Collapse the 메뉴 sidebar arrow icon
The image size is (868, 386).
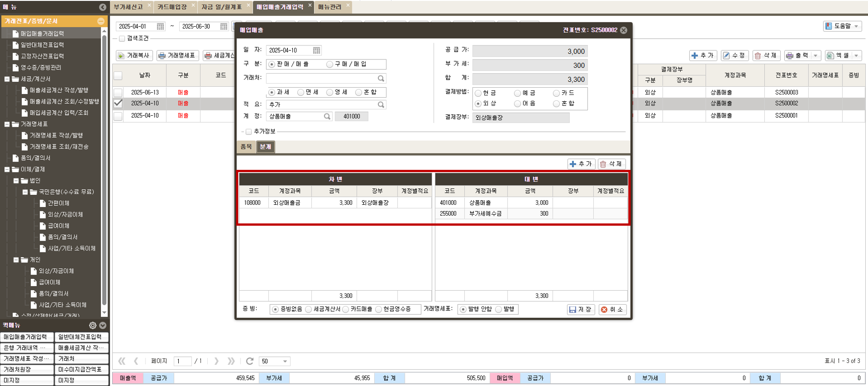(103, 7)
